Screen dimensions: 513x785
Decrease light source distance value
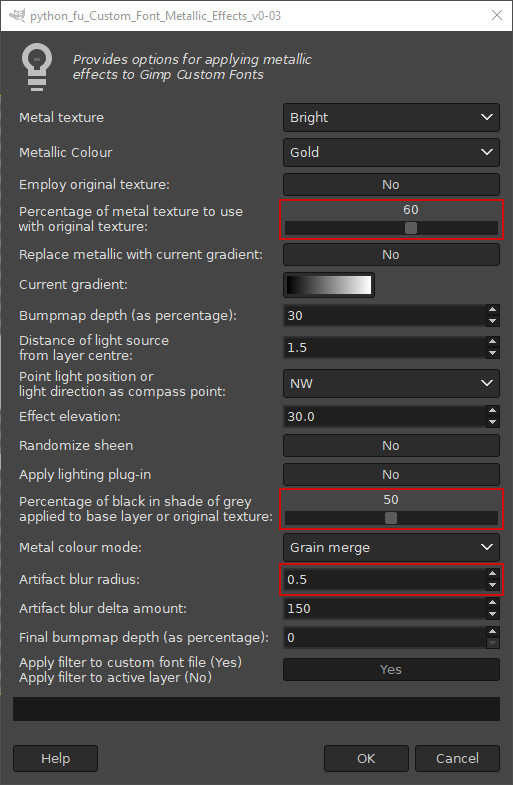click(493, 353)
